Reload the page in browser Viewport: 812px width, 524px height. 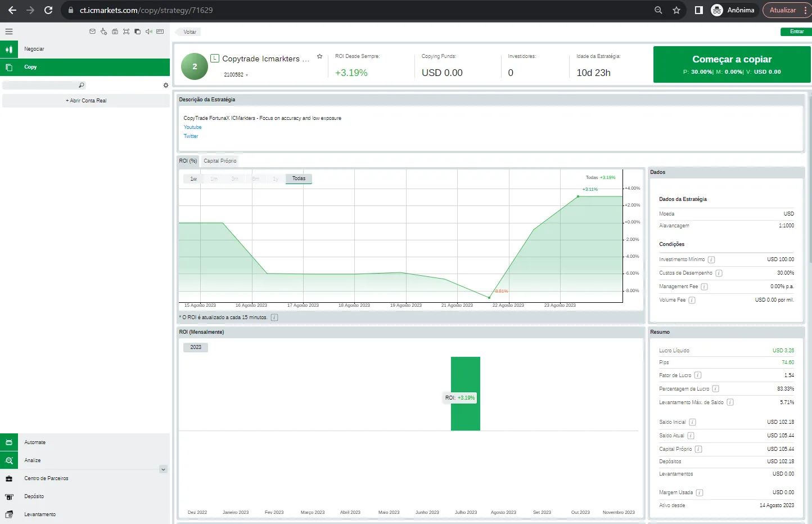tap(48, 10)
